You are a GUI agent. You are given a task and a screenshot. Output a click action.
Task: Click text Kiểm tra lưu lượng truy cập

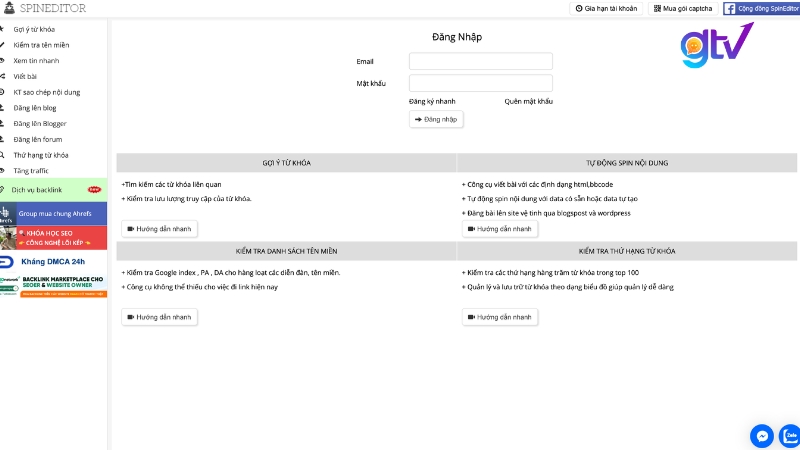(186, 198)
